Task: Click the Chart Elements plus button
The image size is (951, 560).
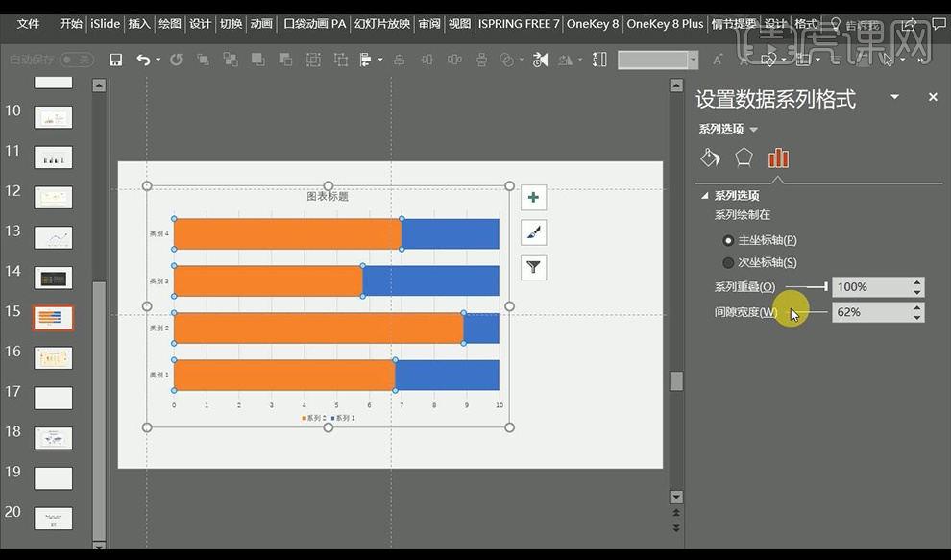Action: [533, 198]
